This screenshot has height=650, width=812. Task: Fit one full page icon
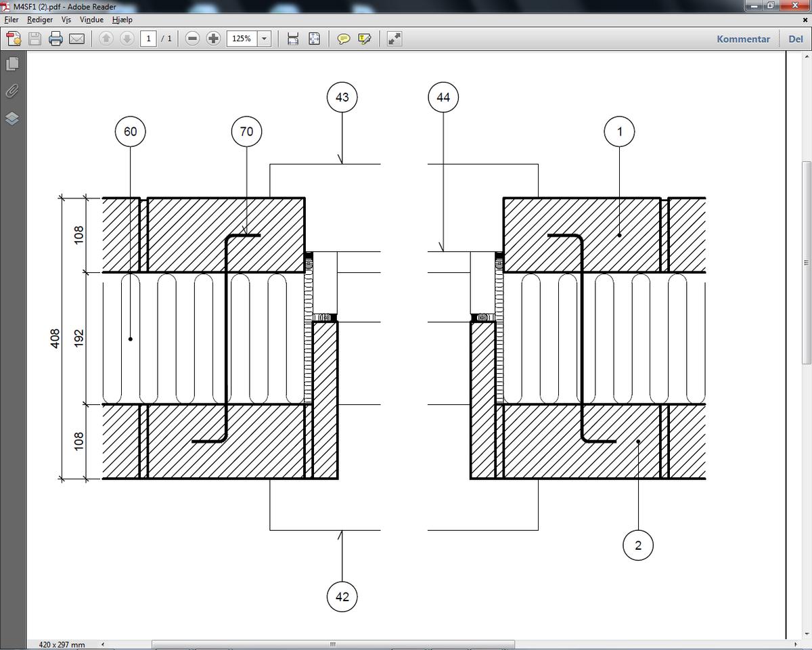(314, 39)
